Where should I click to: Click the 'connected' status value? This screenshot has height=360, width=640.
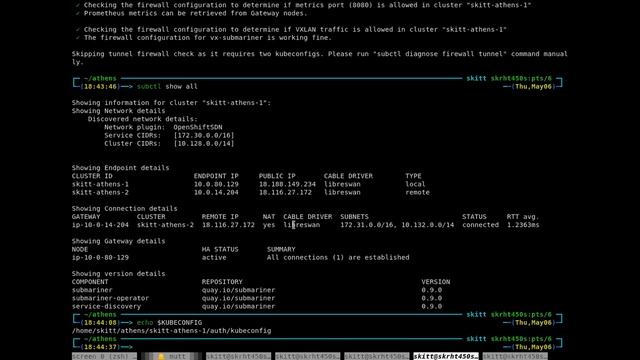pos(481,225)
